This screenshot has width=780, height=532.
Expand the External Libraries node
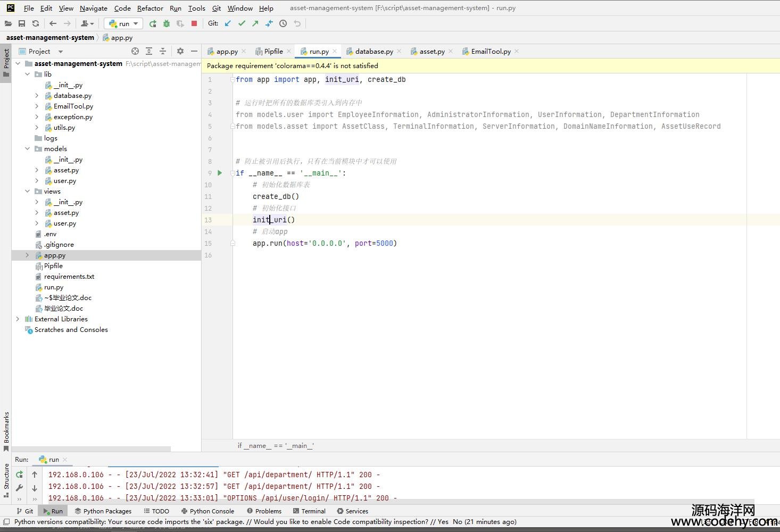tap(18, 319)
